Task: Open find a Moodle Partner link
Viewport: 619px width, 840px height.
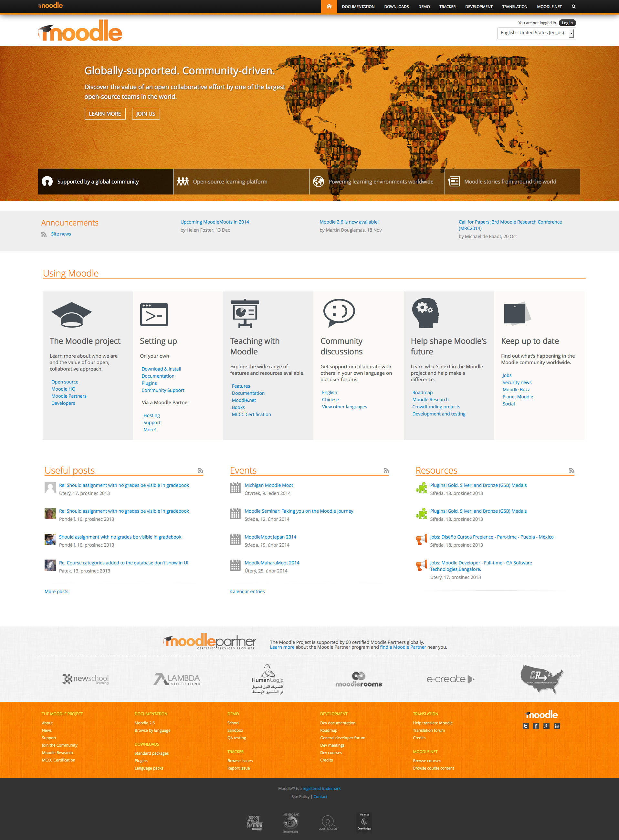Action: (x=403, y=647)
